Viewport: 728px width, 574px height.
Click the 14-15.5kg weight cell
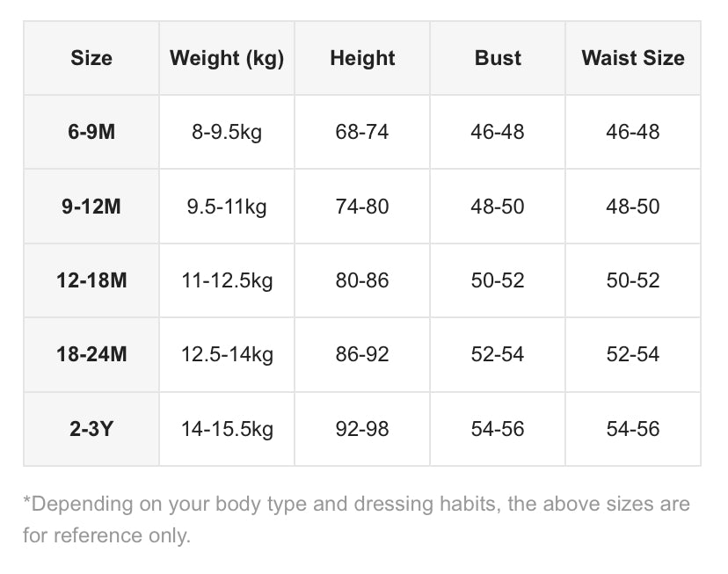click(227, 429)
